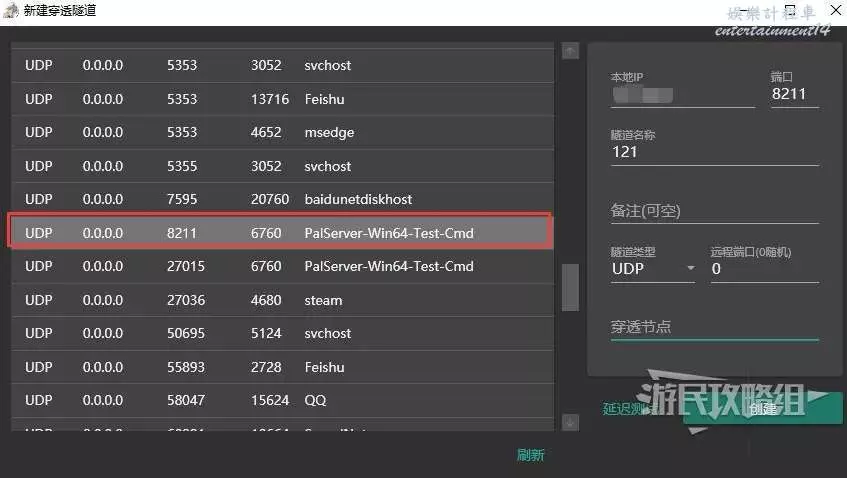Select the QQ row on port 58047
The image size is (847, 478).
tap(280, 400)
